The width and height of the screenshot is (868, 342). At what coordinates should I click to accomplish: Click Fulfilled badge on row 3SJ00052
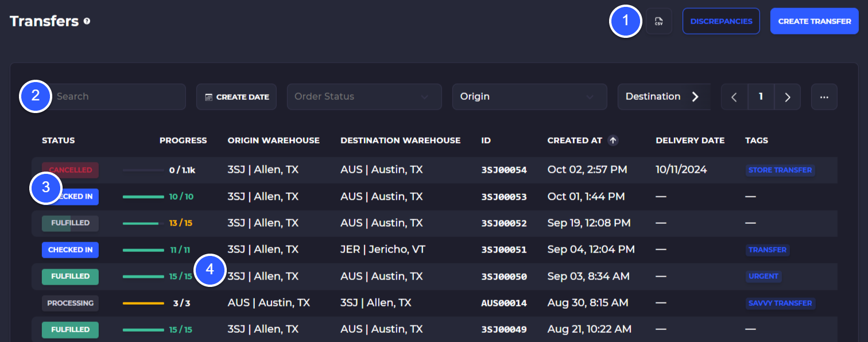pyautogui.click(x=70, y=223)
